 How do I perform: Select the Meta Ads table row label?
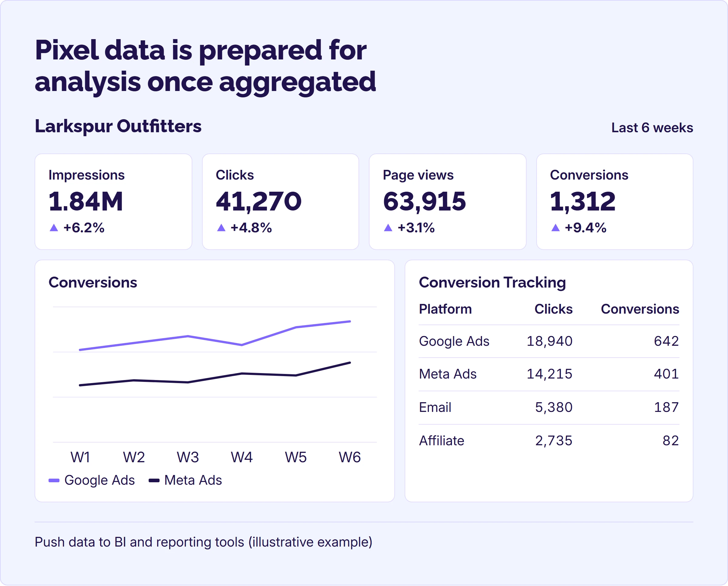pyautogui.click(x=448, y=374)
